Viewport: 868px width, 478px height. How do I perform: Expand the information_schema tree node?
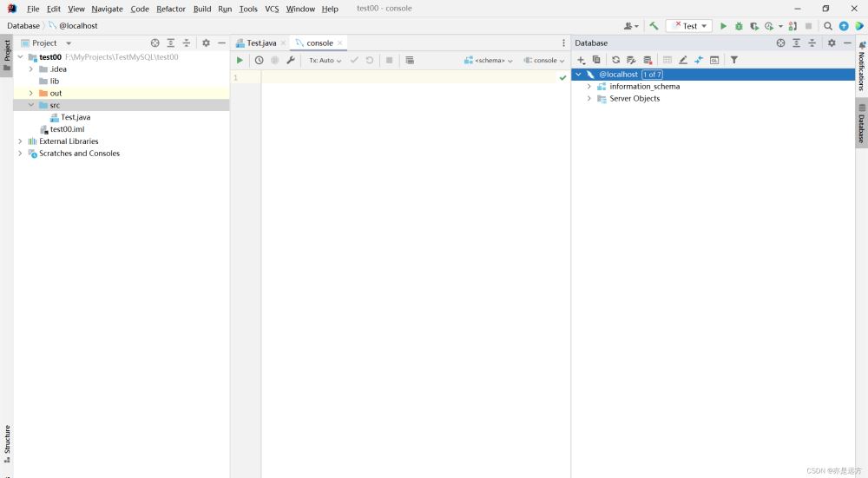pyautogui.click(x=589, y=87)
